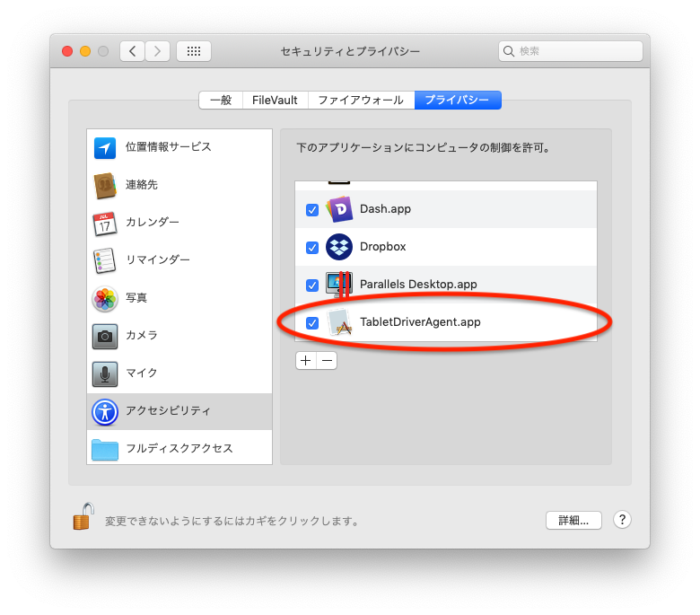Click the TabletDriverAgent.app icon
Screen dimensions: 700x615
[x=339, y=322]
